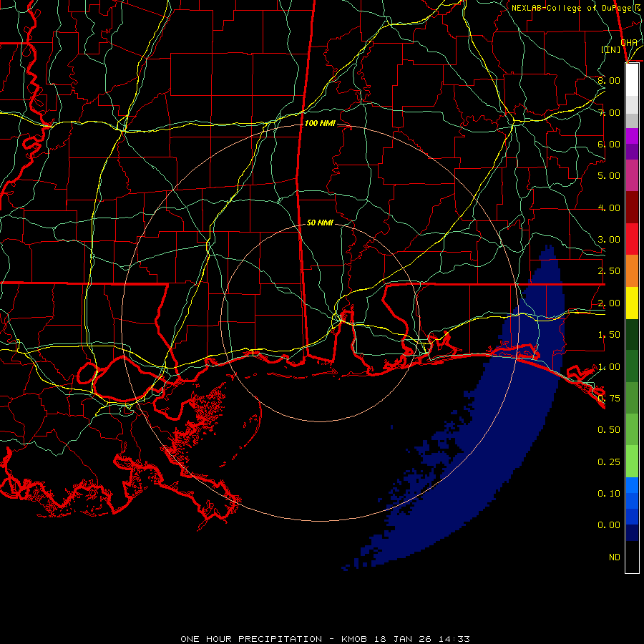Select the bright magenta legend swatch

632,136
